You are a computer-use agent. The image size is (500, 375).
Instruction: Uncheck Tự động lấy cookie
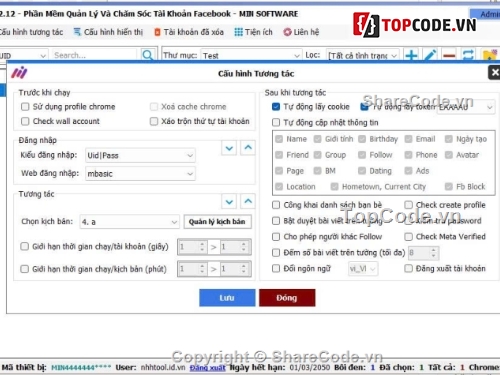pyautogui.click(x=276, y=107)
